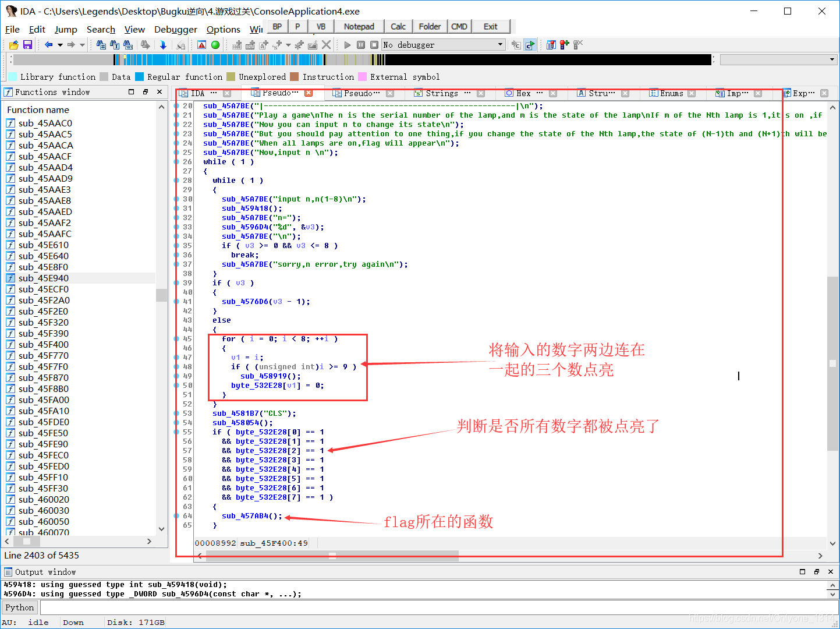
Task: Toggle breakpoint dot at line 30
Action: tap(177, 199)
